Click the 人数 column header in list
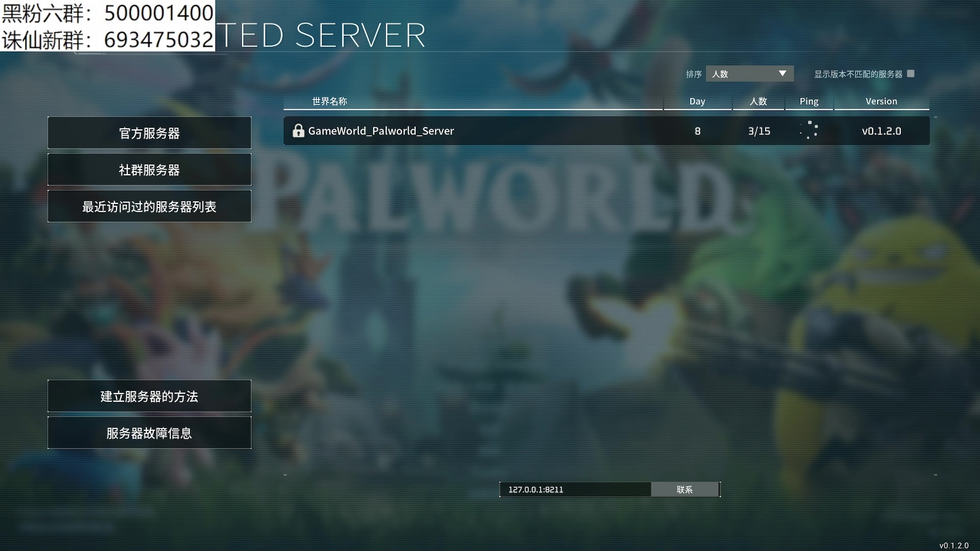Screen dimensions: 980x551 pos(758,102)
